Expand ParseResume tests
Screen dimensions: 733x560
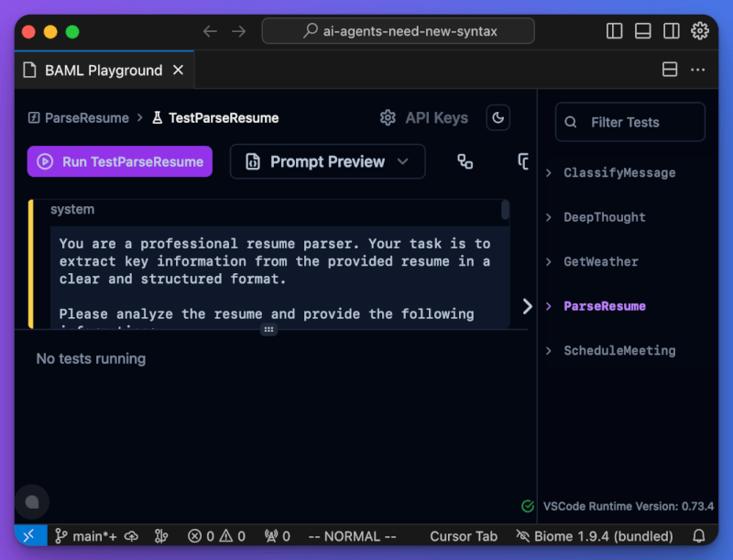pos(549,306)
